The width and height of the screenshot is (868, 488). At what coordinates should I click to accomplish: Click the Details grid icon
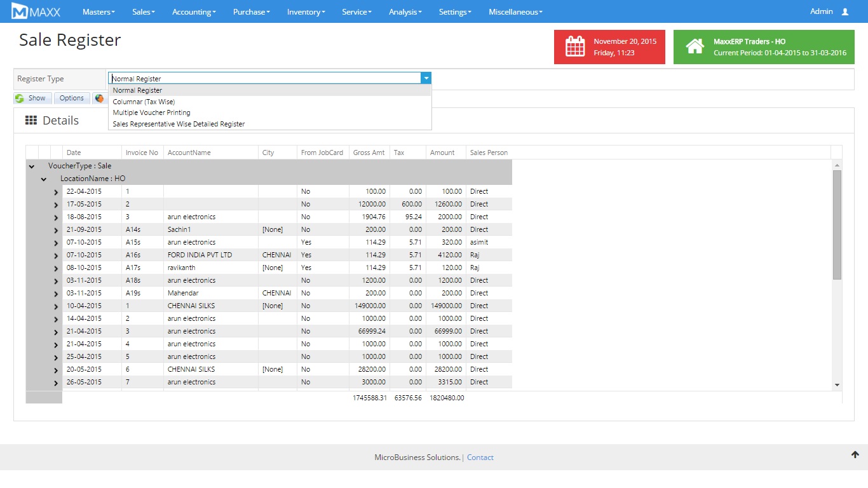coord(31,121)
